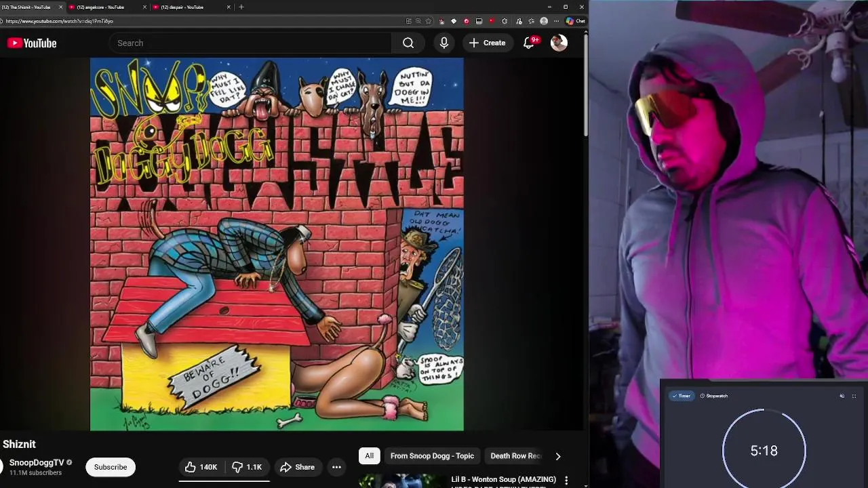
Task: Click the YouTube search field
Action: [x=250, y=43]
